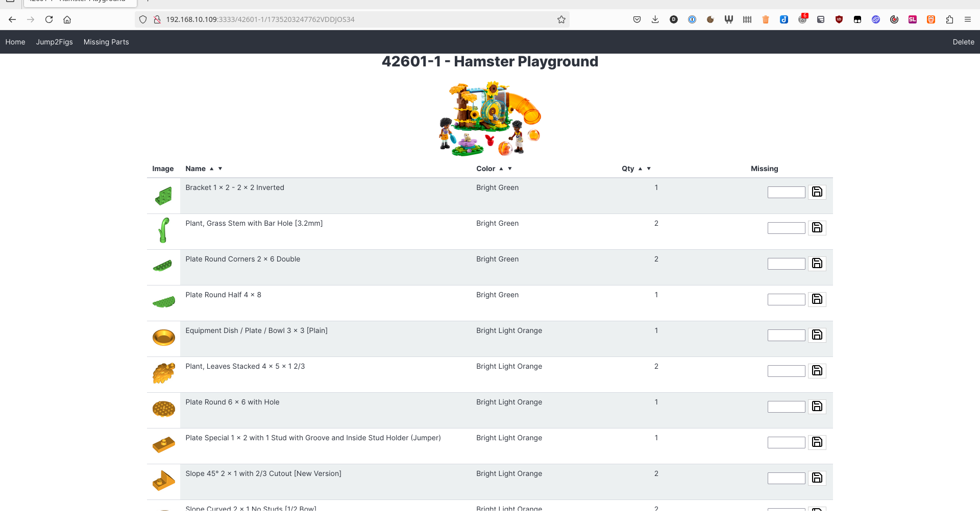980x524 pixels.
Task: Click the Home navigation link
Action: [15, 42]
